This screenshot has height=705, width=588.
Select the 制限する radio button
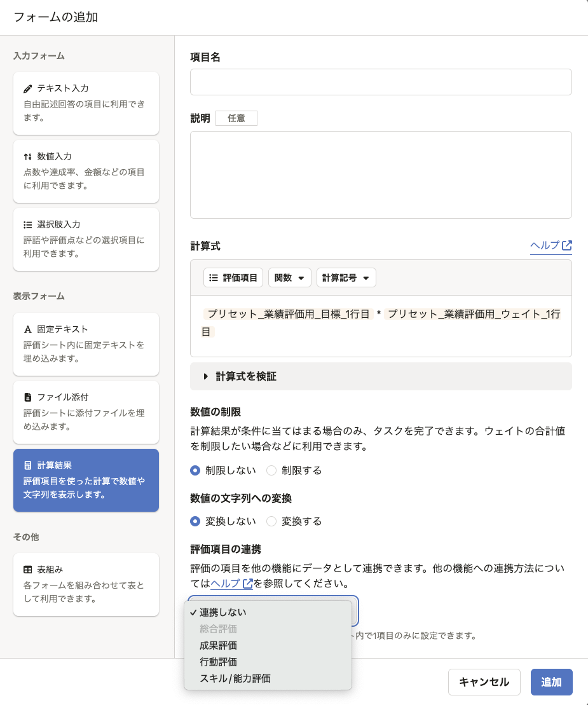(x=271, y=470)
